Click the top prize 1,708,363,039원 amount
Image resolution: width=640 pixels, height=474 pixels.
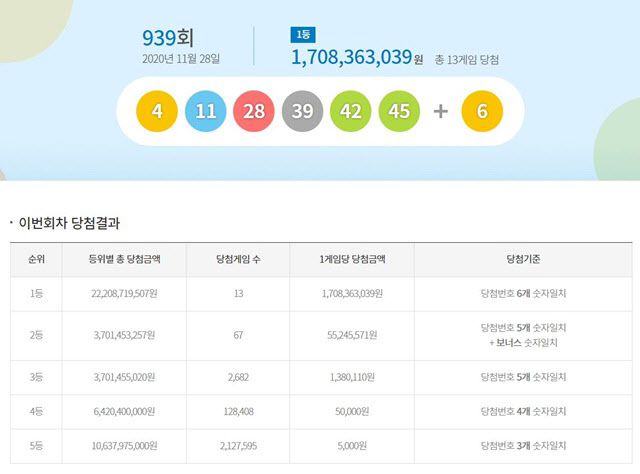pyautogui.click(x=357, y=57)
